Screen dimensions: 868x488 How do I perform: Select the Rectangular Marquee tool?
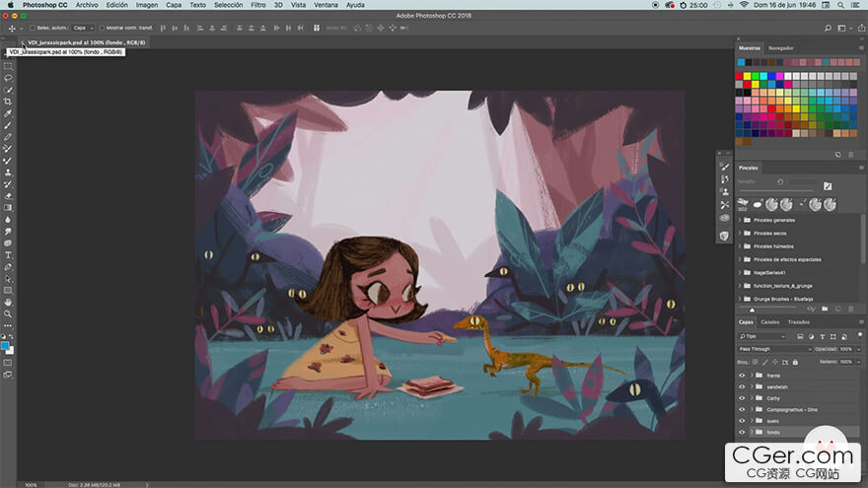click(8, 66)
